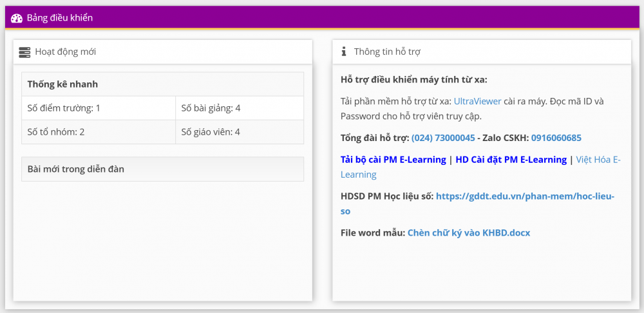Download Tải bộ cài PM E-Learning
The width and height of the screenshot is (644, 313).
pyautogui.click(x=393, y=160)
